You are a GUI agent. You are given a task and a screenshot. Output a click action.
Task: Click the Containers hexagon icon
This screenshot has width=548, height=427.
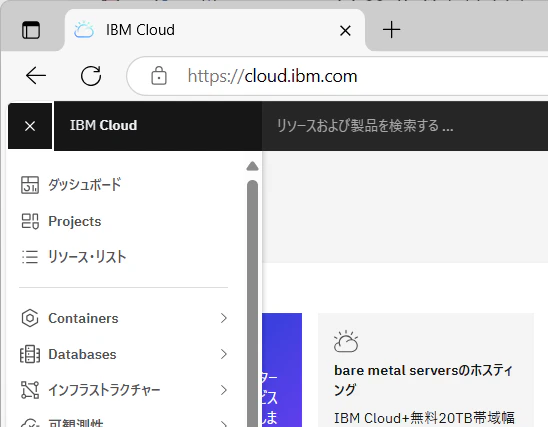coord(30,318)
